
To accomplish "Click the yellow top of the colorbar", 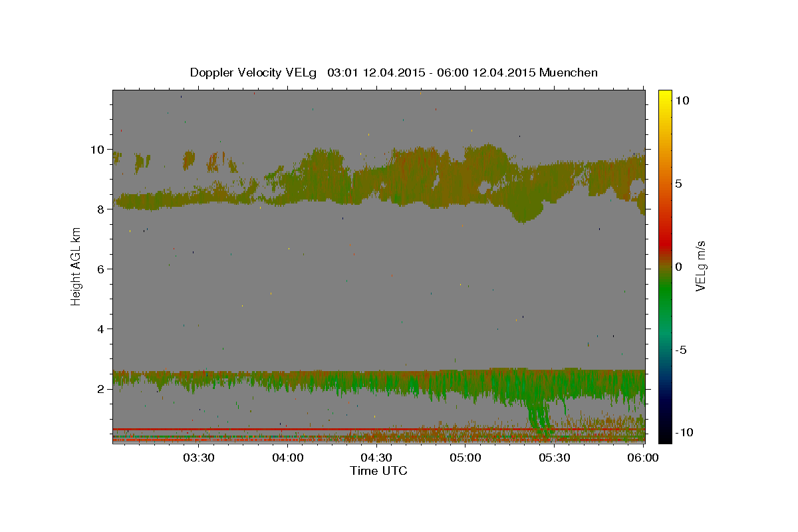I will point(664,96).
